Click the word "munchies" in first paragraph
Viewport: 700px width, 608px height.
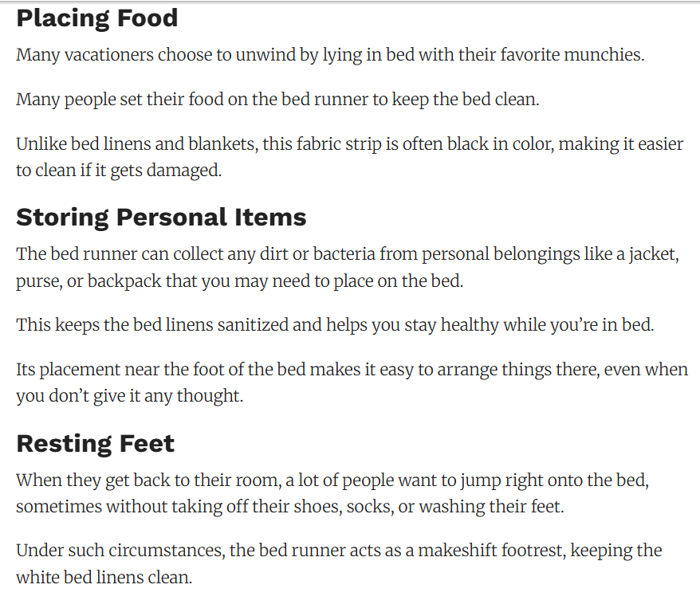pos(602,56)
